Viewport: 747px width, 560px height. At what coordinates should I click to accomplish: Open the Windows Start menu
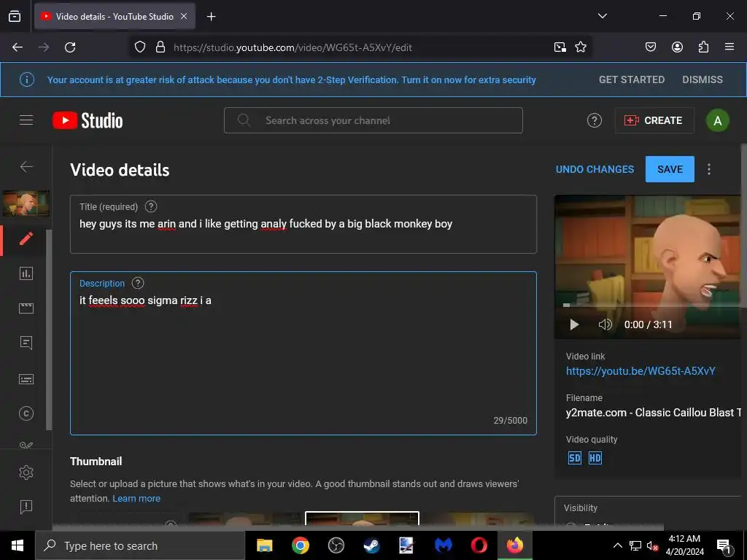[18, 545]
